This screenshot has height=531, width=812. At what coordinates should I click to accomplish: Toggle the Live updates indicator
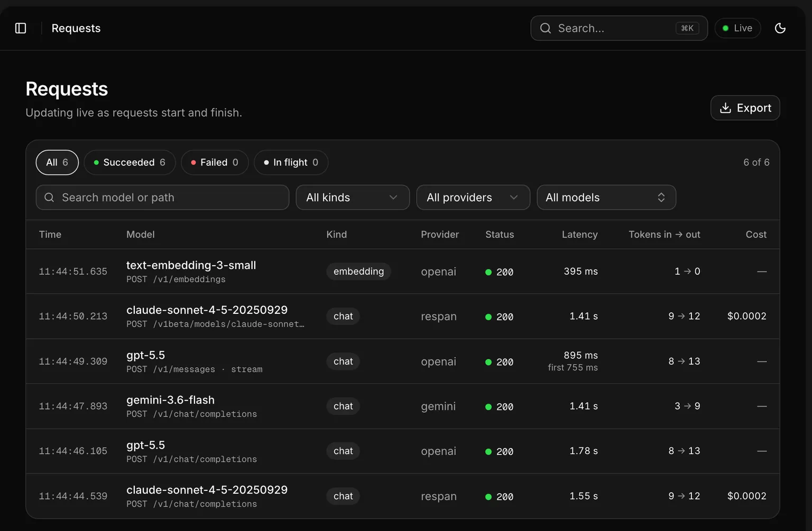[737, 28]
